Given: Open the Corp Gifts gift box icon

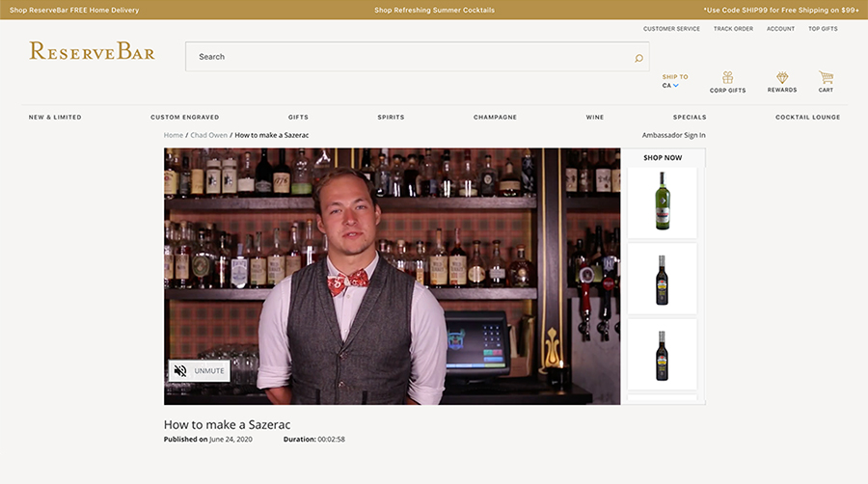Looking at the screenshot, I should (x=727, y=77).
